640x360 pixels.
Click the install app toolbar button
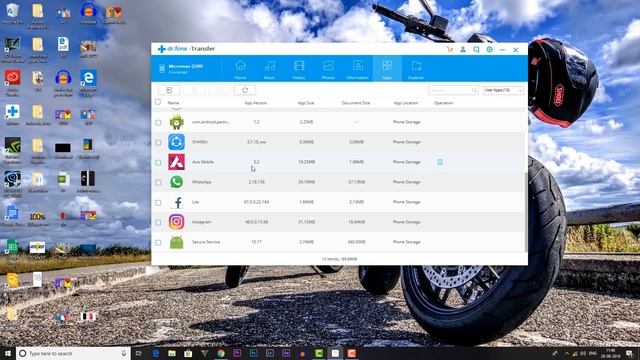[169, 90]
